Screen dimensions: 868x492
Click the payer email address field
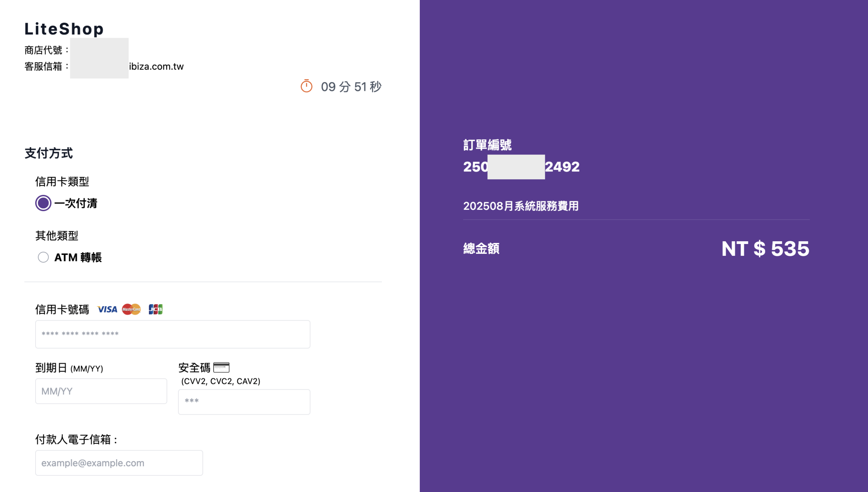(x=119, y=463)
